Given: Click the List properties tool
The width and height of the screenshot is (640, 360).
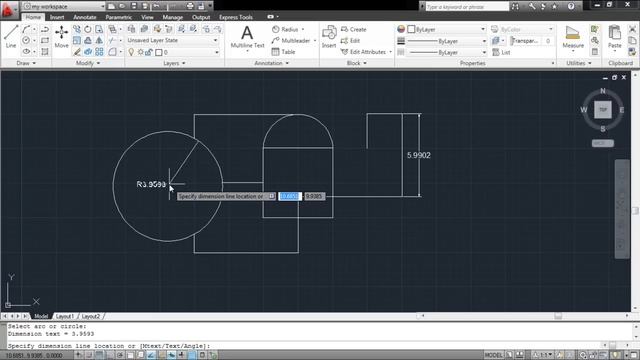Looking at the screenshot, I should tap(502, 52).
